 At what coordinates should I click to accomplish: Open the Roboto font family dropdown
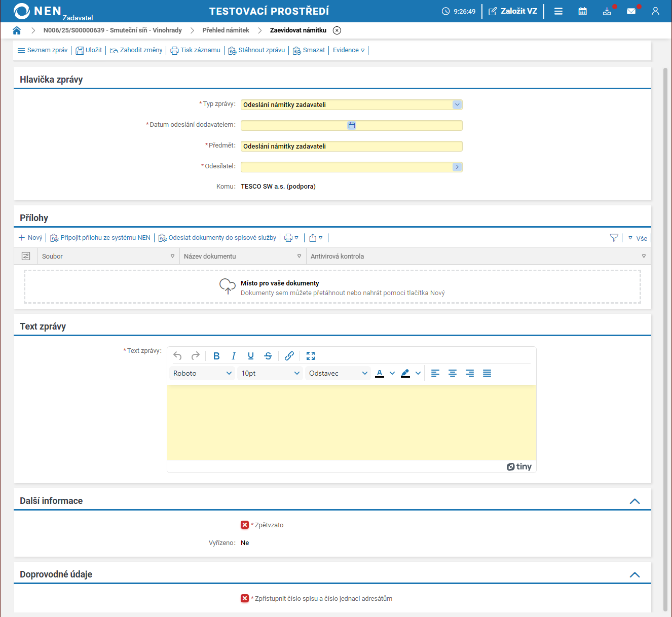(x=202, y=373)
